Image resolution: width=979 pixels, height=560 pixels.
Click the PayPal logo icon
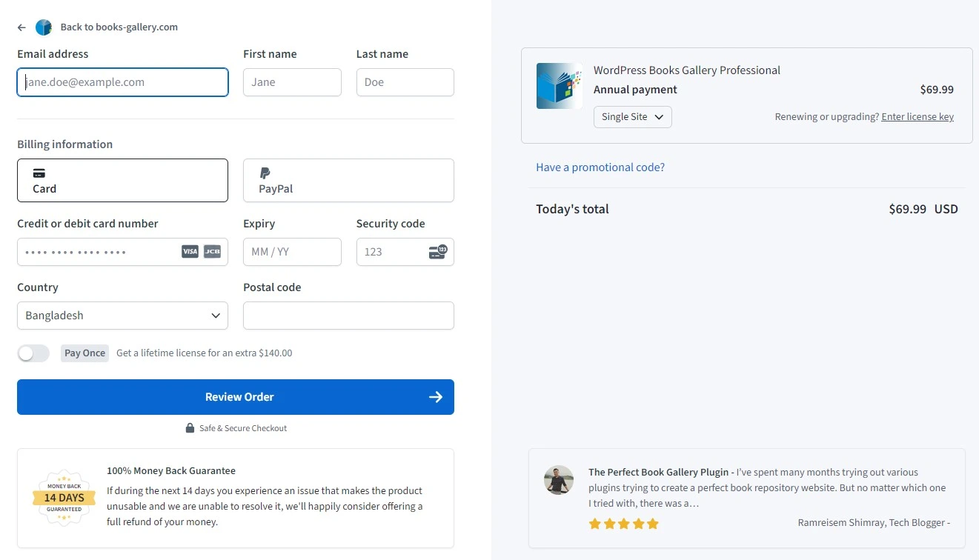tap(265, 173)
